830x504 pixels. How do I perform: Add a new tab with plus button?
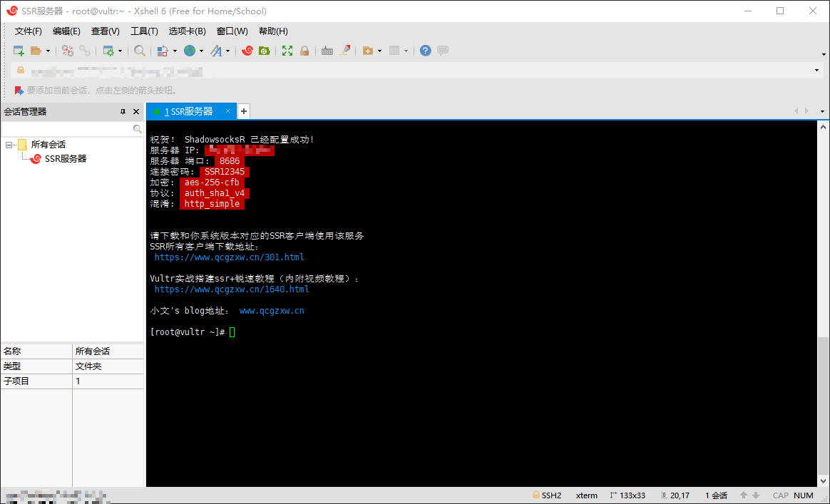click(243, 111)
